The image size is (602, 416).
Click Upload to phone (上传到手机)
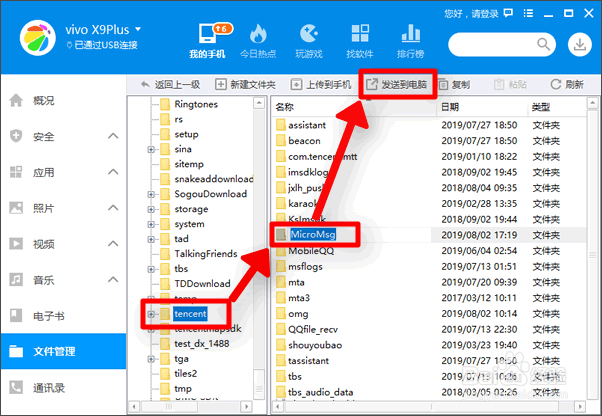(321, 84)
